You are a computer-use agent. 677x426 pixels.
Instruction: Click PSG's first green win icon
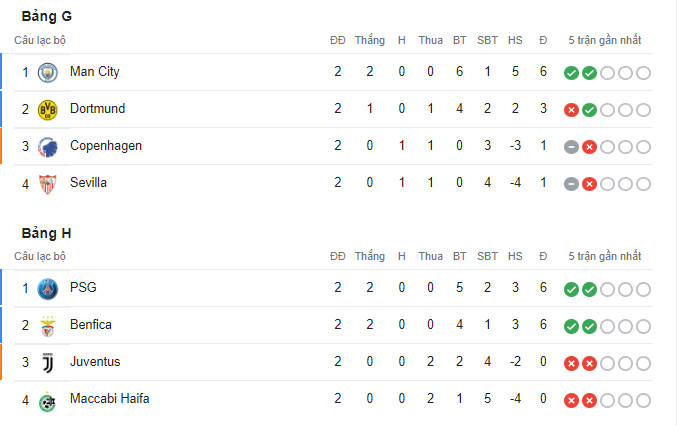pyautogui.click(x=571, y=289)
